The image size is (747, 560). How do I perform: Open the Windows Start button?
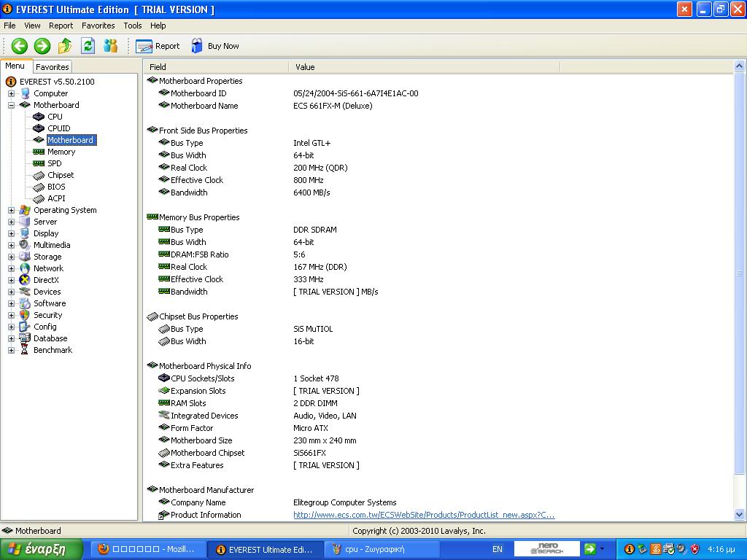point(42,550)
